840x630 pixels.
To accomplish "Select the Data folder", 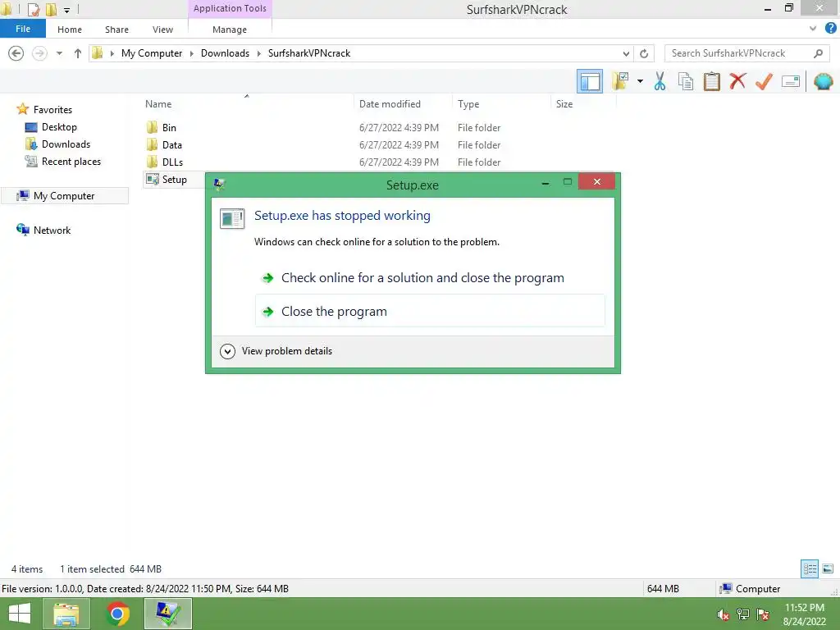I will coord(171,144).
